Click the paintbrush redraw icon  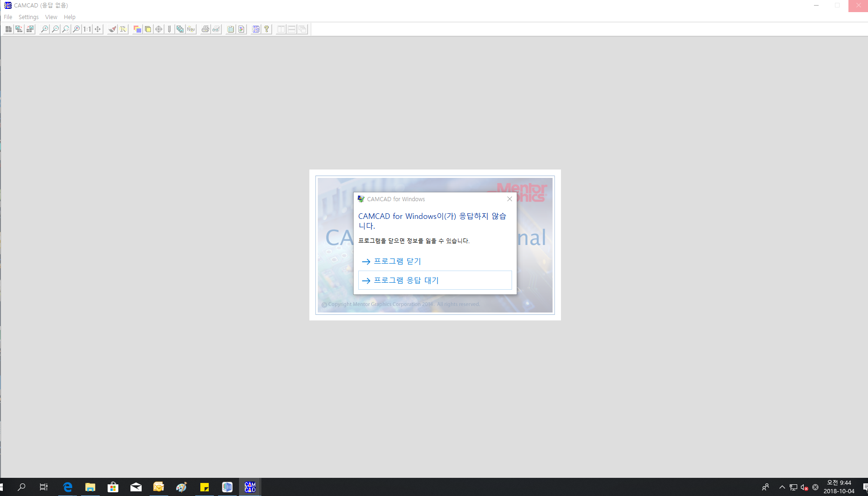(x=112, y=29)
